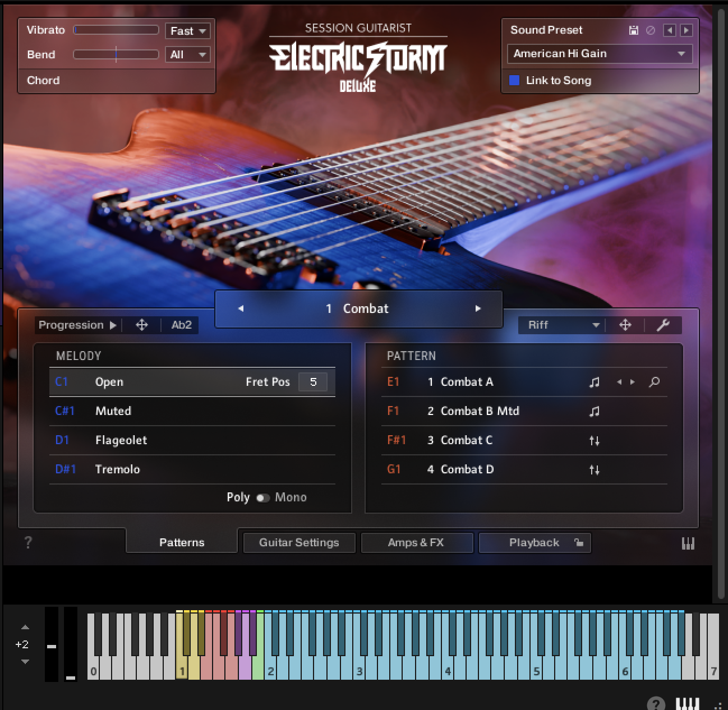Open the Playback tab
Image resolution: width=728 pixels, height=710 pixels.
coord(534,542)
